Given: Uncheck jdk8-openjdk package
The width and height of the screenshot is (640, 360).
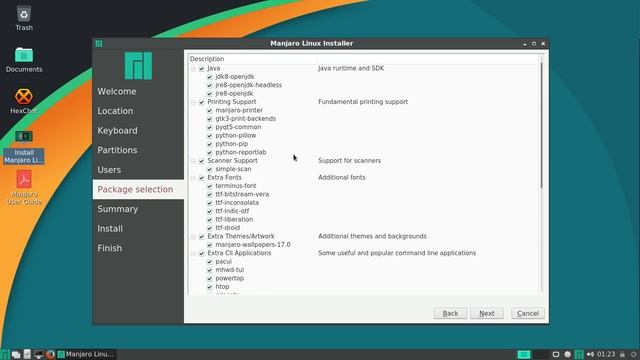Looking at the screenshot, I should pyautogui.click(x=210, y=77).
